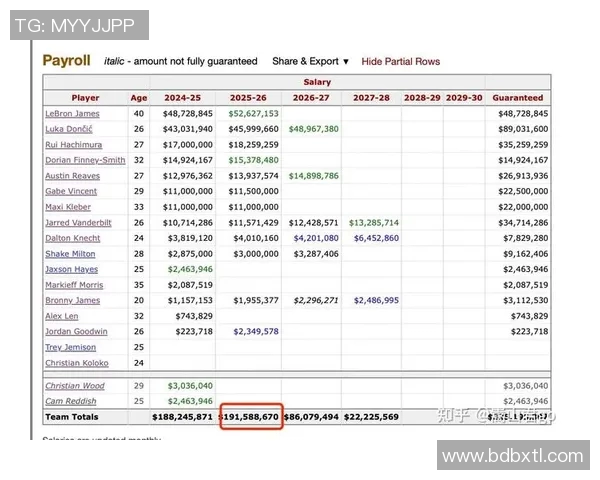Click the 2026-27 season column header

click(311, 98)
